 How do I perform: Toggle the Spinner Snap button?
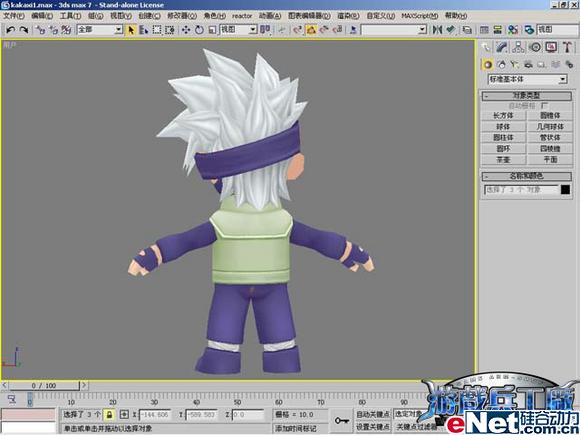(338, 30)
